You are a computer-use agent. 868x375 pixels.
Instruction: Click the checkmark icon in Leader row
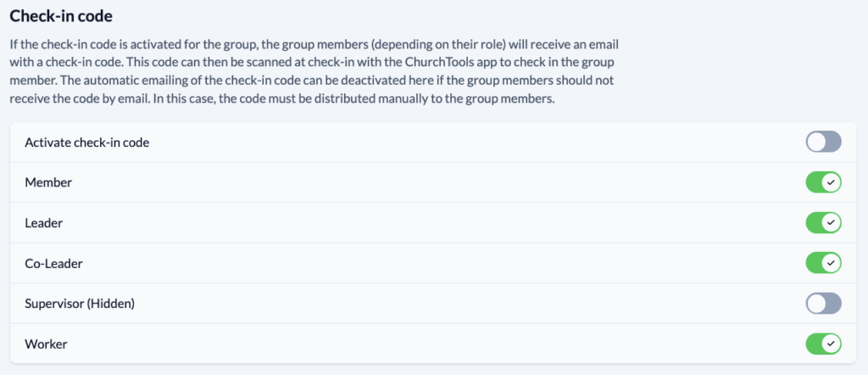832,222
